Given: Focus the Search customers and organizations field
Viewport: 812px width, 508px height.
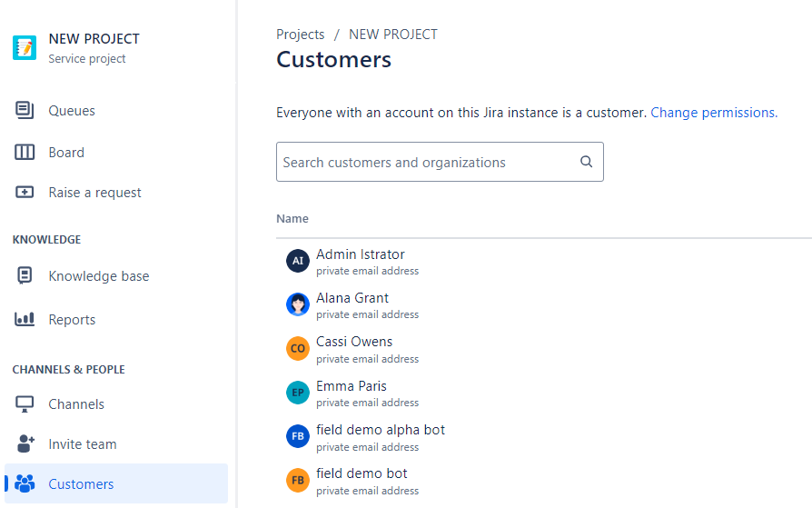Looking at the screenshot, I should pyautogui.click(x=427, y=163).
